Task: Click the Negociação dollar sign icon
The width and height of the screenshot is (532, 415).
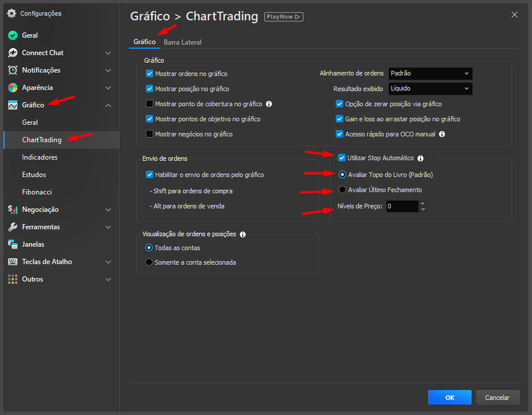Action: 13,210
